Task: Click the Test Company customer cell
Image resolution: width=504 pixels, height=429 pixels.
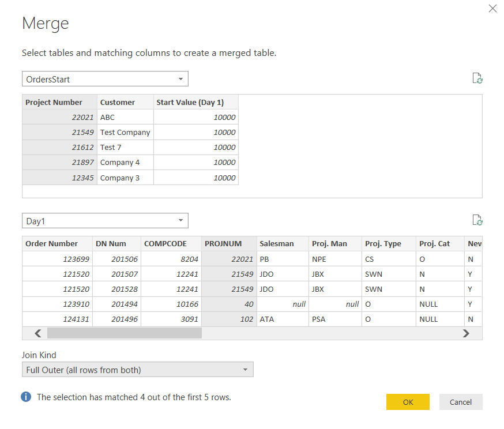Action: (x=125, y=132)
